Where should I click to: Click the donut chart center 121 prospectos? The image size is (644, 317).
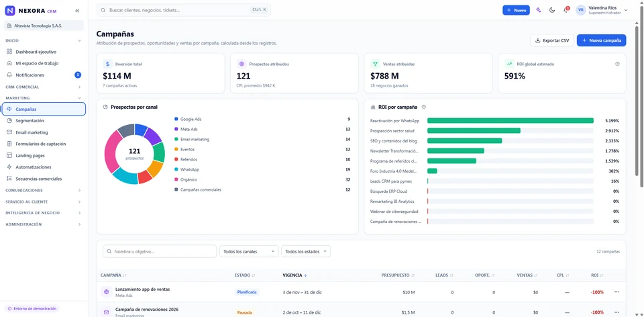(x=135, y=154)
